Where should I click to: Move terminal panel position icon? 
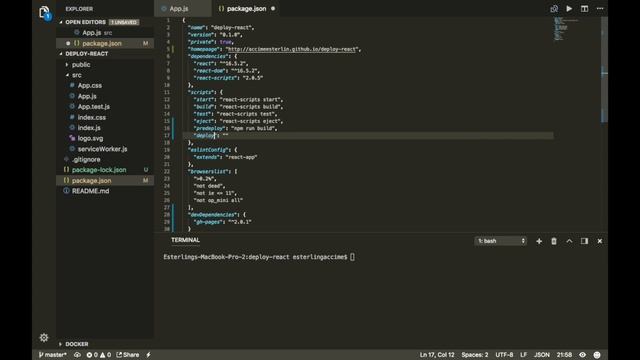click(584, 241)
